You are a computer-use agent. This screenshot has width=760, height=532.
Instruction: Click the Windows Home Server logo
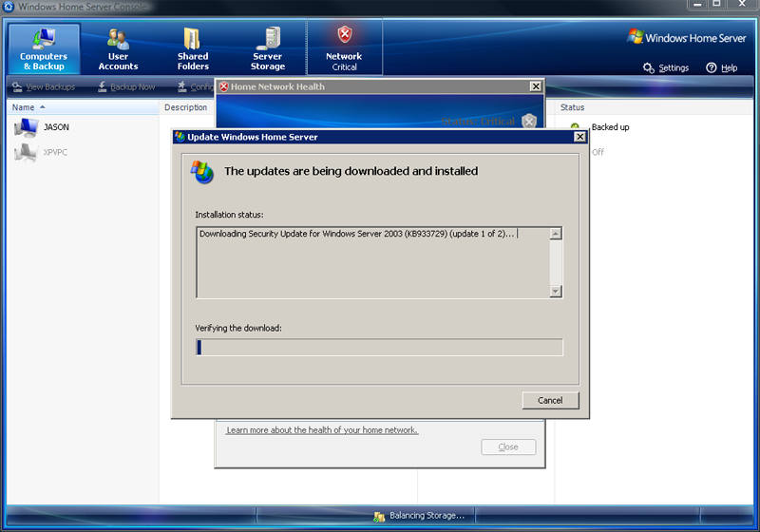coord(686,37)
